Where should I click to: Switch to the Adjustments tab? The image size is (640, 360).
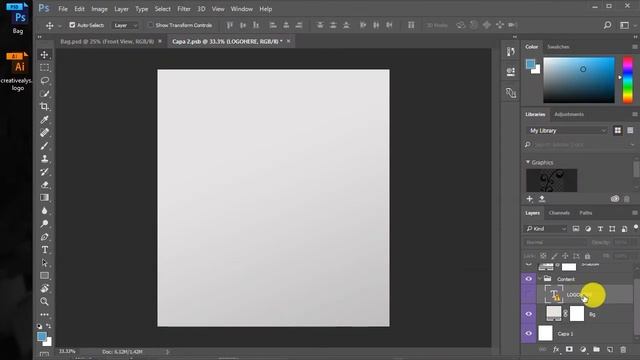pyautogui.click(x=569, y=114)
